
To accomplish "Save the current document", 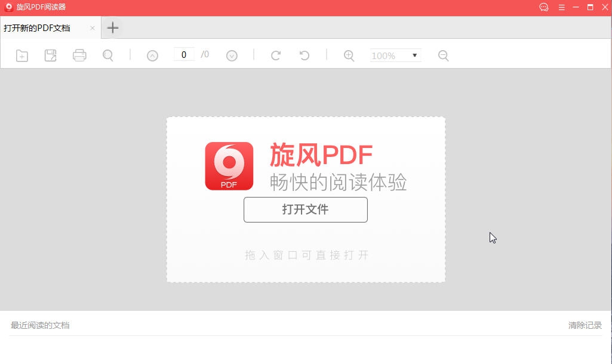I will tap(50, 55).
